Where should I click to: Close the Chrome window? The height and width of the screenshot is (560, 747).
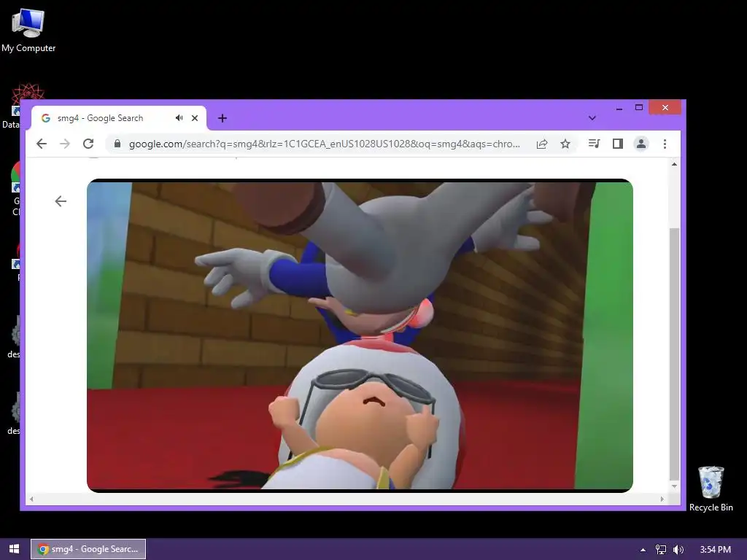point(665,108)
